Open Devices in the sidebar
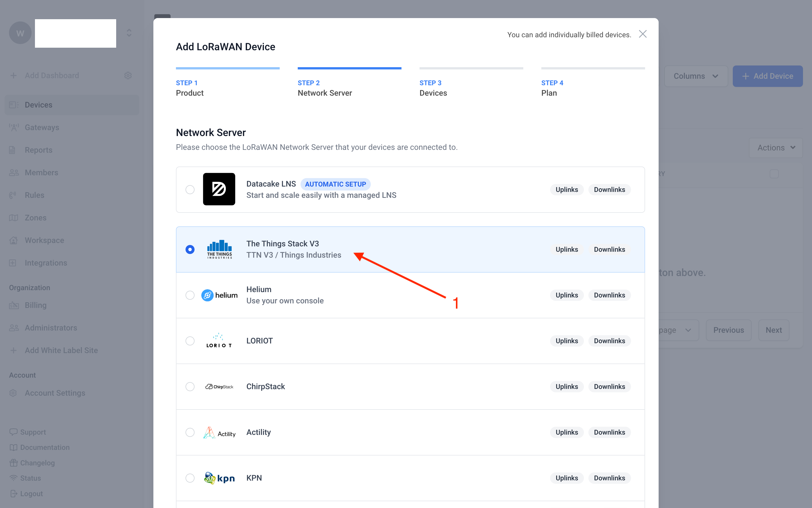Image resolution: width=812 pixels, height=508 pixels. (x=72, y=105)
